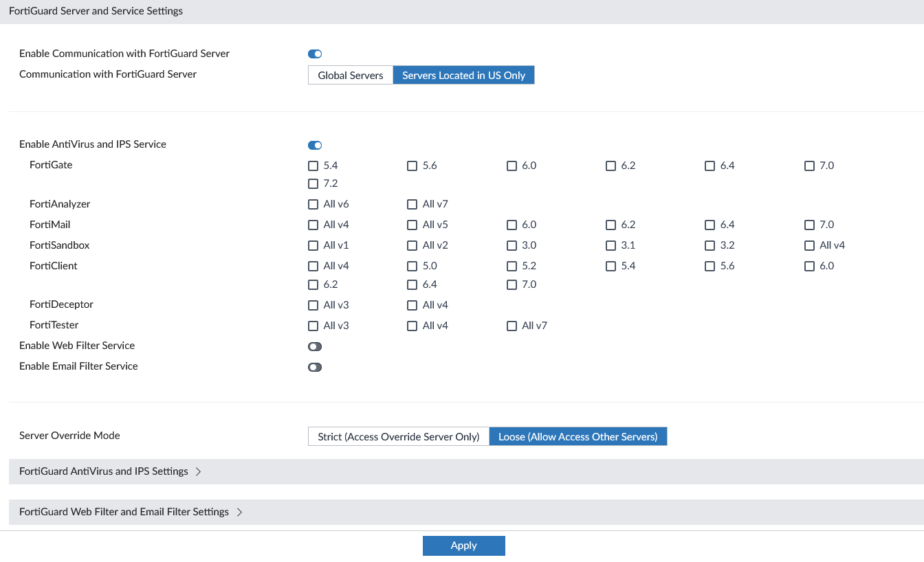This screenshot has height=562, width=924.
Task: Enable the Web Filter Service toggle
Action: tap(315, 347)
